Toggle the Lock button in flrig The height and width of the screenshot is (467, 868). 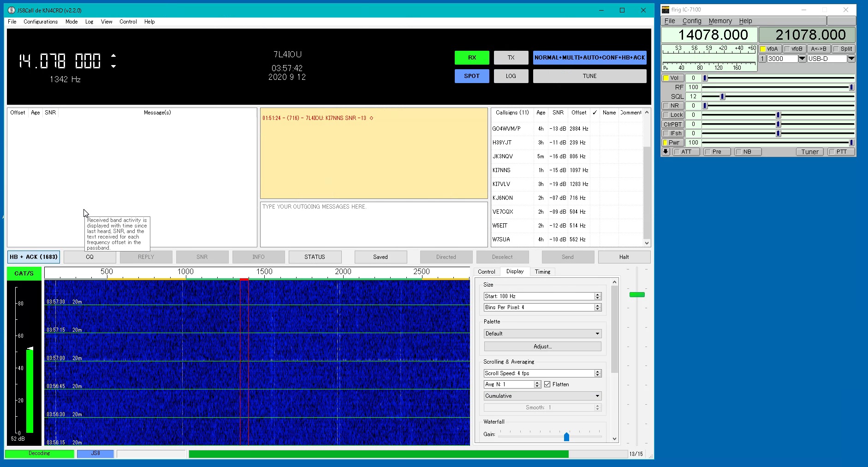673,115
